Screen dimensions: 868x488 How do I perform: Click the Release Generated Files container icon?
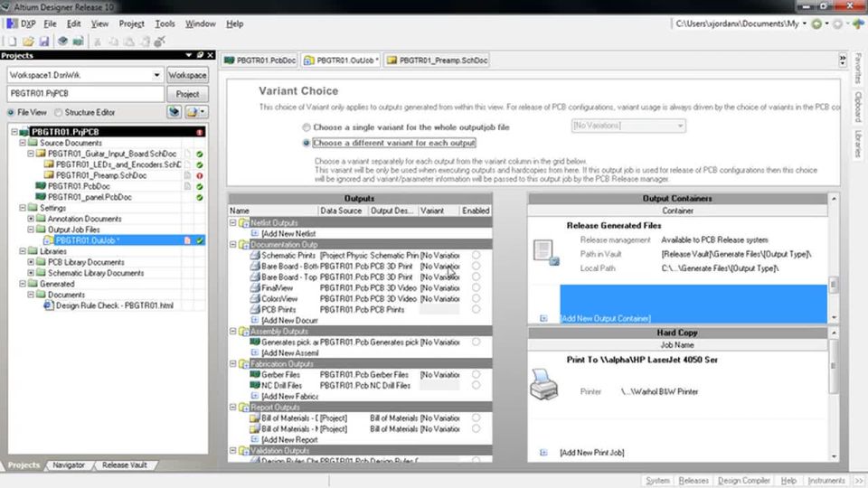[x=545, y=252]
